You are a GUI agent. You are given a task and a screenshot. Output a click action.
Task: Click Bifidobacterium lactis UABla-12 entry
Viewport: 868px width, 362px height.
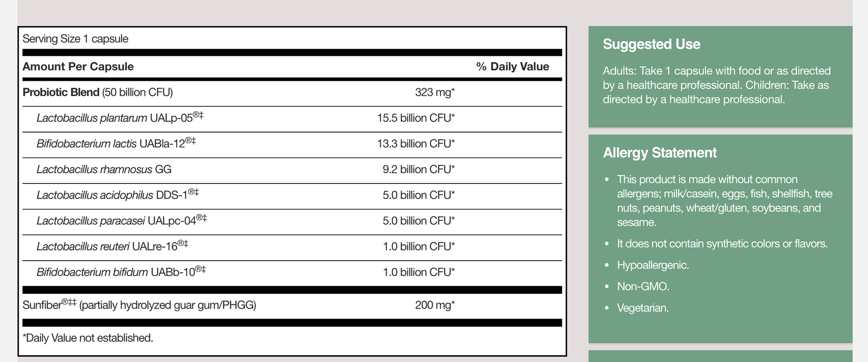tap(116, 144)
